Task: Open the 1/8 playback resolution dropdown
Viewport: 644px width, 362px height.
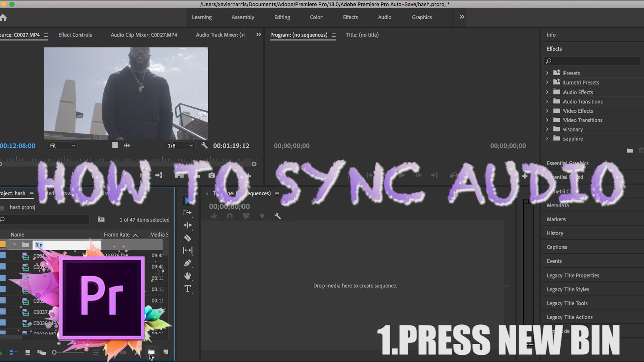Action: [180, 146]
